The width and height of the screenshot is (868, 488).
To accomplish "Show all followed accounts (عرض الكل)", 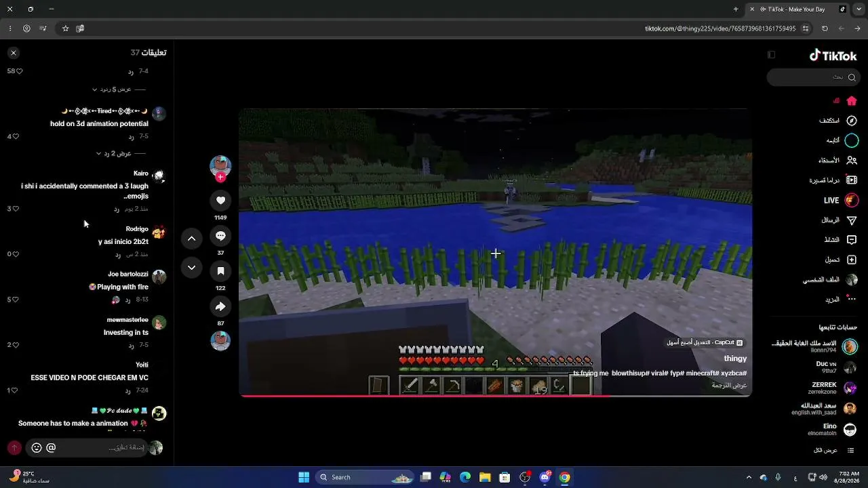I will pos(834,451).
